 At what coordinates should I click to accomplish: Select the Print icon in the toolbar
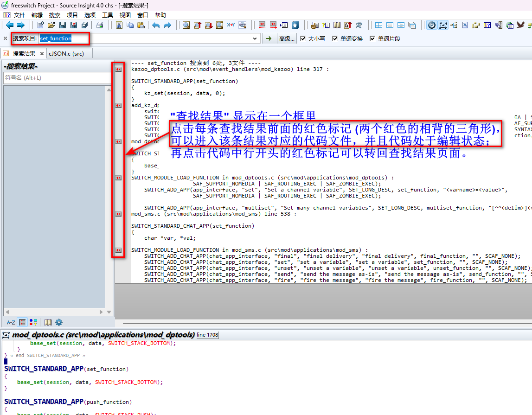point(99,25)
